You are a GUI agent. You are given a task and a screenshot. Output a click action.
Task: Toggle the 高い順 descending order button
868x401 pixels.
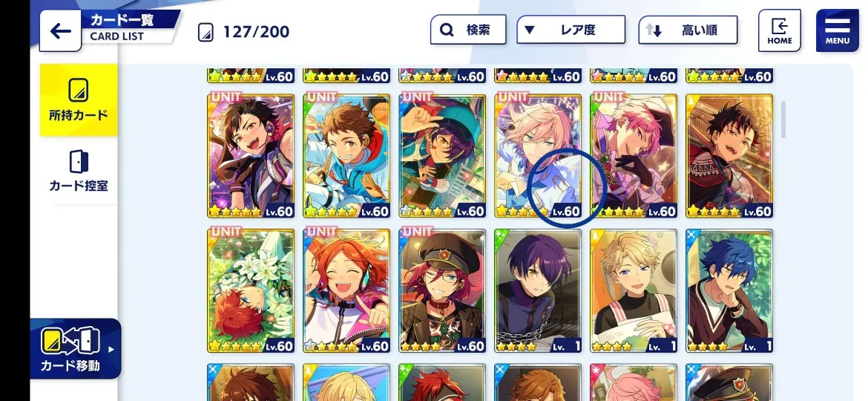pyautogui.click(x=688, y=30)
